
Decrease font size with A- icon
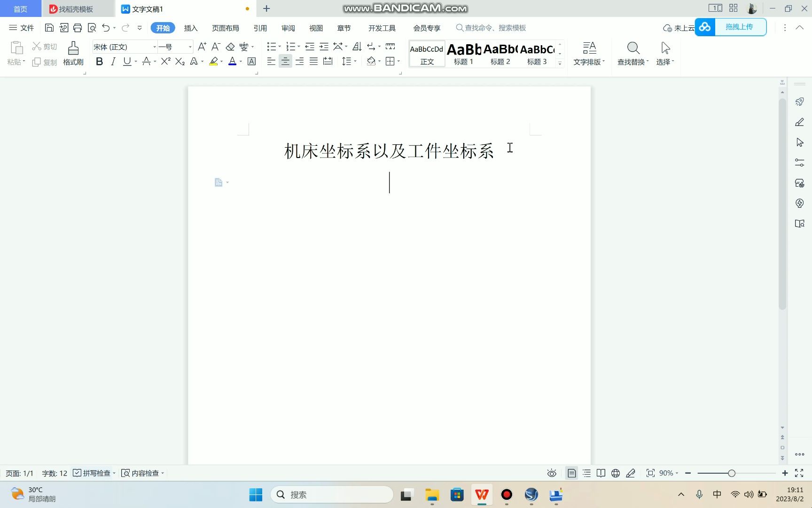[x=216, y=47]
